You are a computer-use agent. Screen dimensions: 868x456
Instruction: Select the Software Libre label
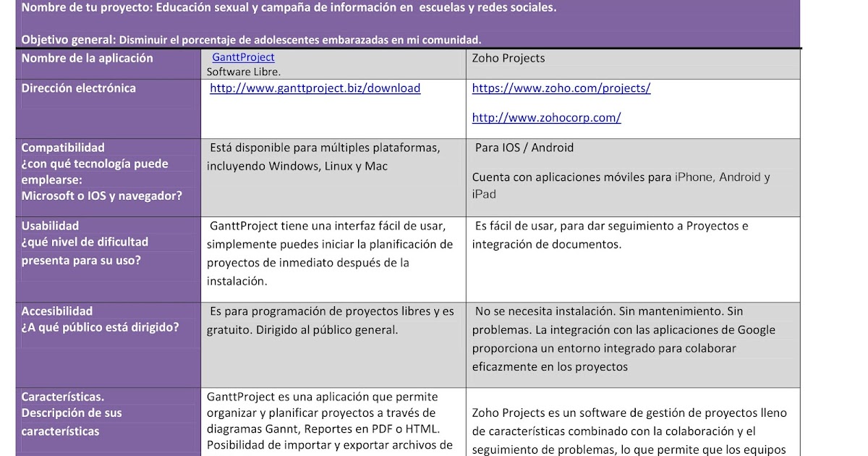tap(242, 72)
